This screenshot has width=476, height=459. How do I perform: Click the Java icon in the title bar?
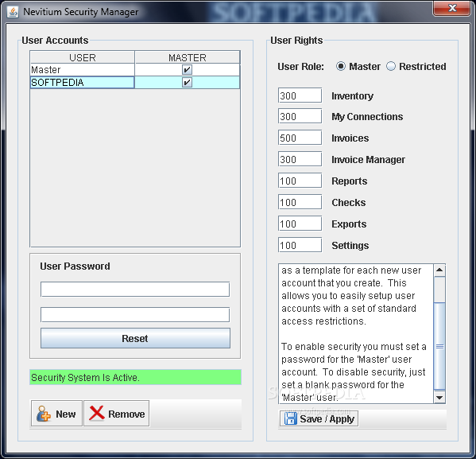13,12
